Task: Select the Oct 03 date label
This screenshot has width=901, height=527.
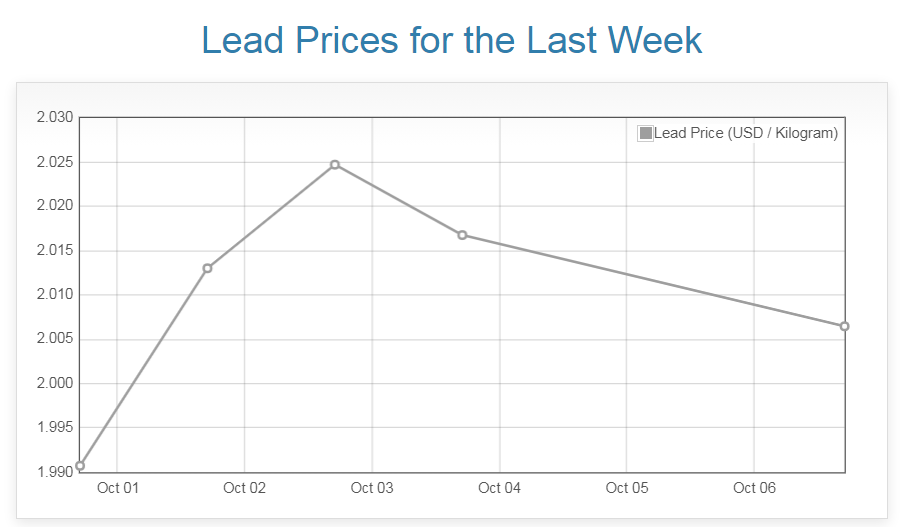Action: point(372,488)
